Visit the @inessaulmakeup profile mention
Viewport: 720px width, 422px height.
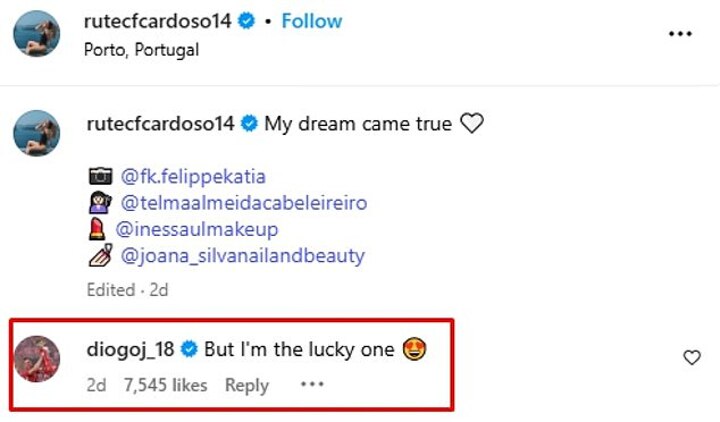[200, 229]
